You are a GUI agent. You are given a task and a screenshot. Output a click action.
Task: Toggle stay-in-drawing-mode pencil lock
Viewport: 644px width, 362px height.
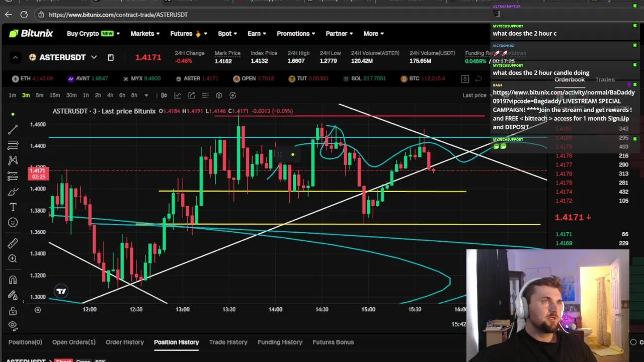click(13, 296)
